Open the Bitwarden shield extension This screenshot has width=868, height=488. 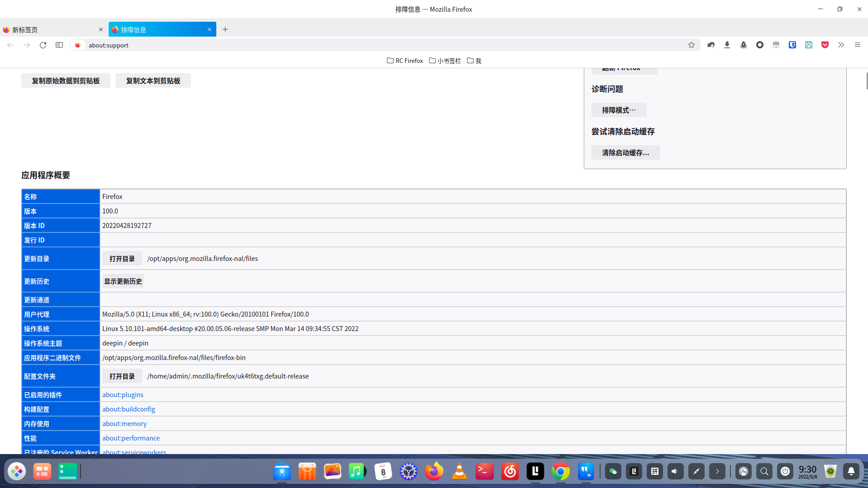792,45
